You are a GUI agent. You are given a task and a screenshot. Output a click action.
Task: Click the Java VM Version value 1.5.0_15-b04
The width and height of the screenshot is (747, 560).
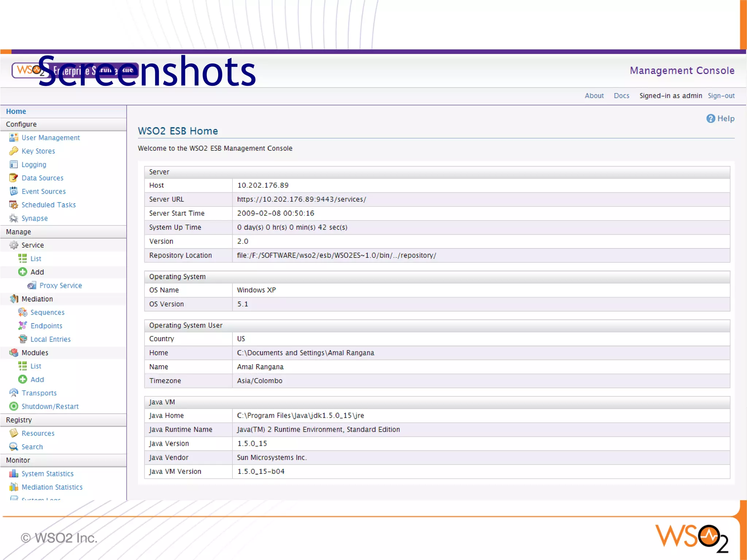point(261,471)
